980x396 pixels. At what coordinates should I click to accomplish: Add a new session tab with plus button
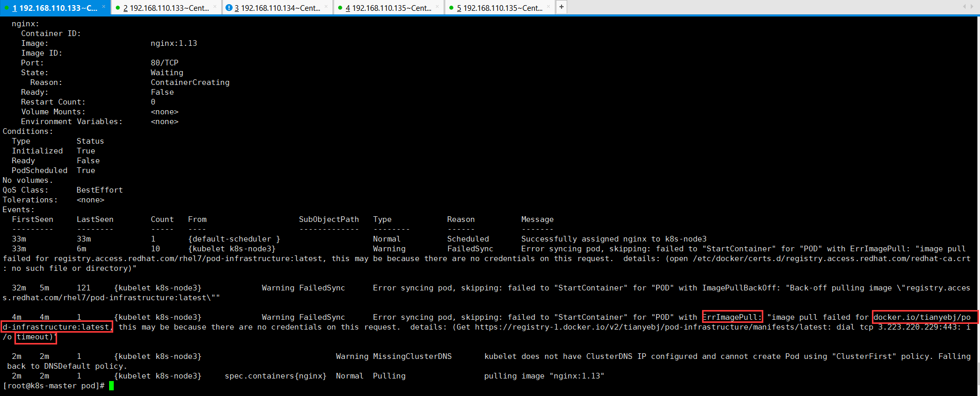[562, 7]
